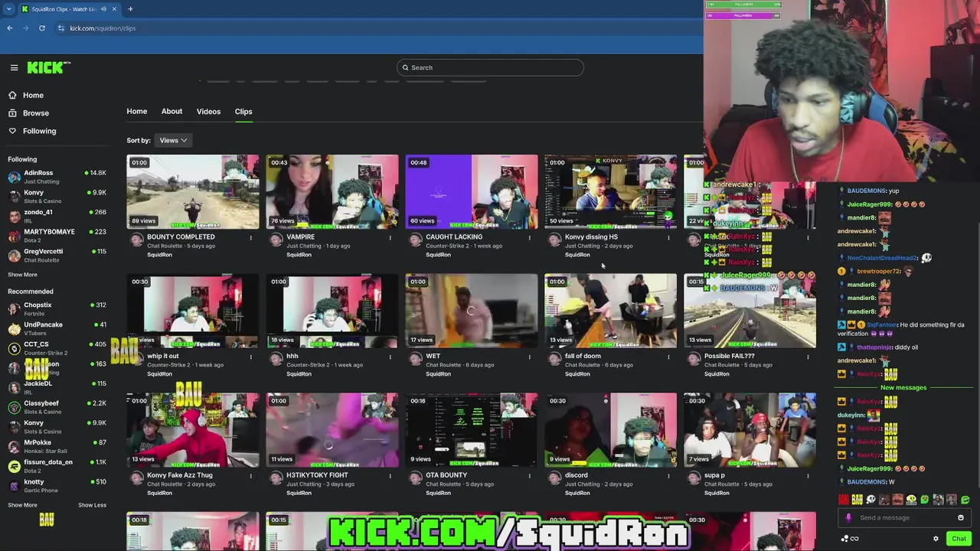Open options menu for CAUGHT LACKING clip

[x=529, y=237]
